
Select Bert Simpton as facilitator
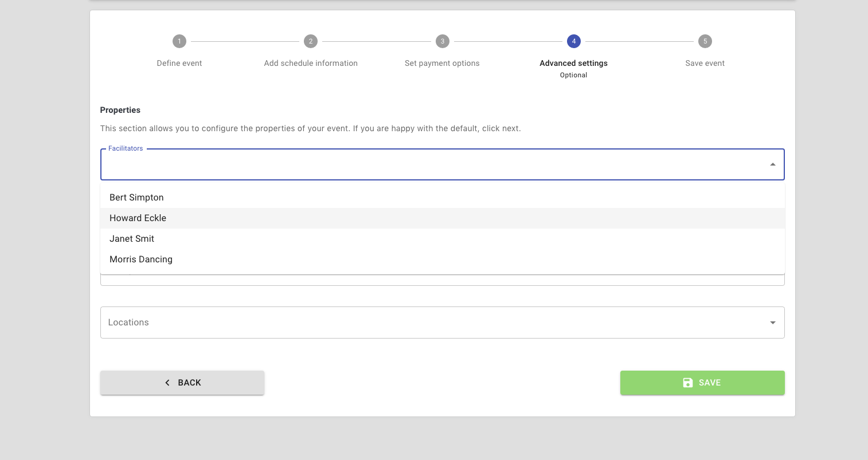136,197
